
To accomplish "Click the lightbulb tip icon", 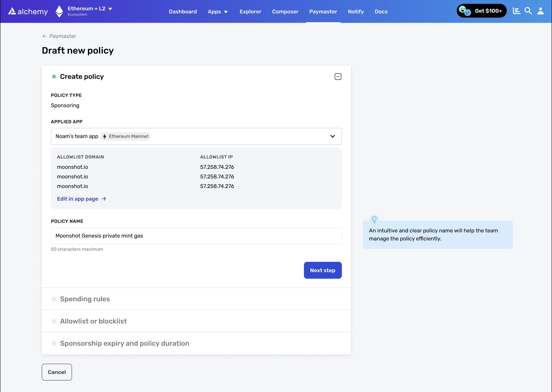I will pyautogui.click(x=374, y=219).
